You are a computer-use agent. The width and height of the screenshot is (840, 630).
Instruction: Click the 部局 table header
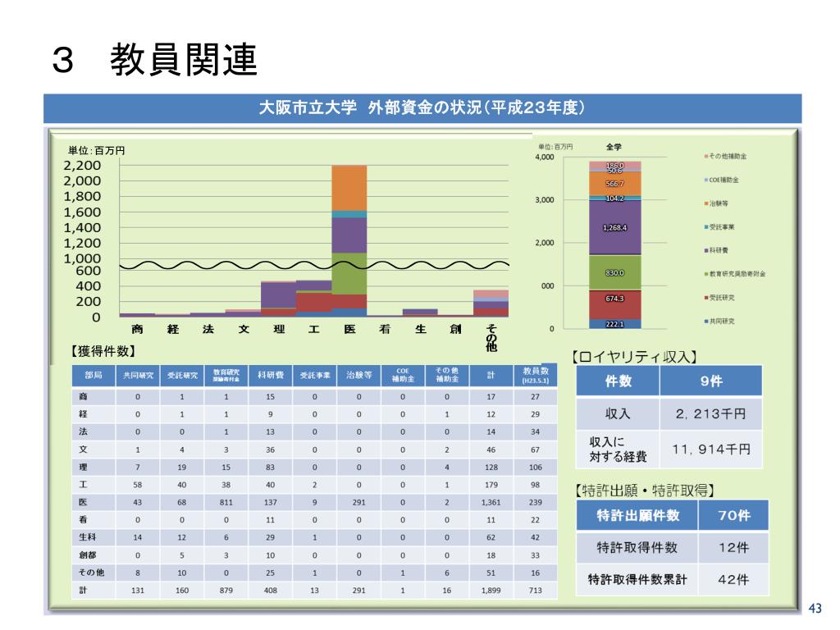click(x=94, y=375)
